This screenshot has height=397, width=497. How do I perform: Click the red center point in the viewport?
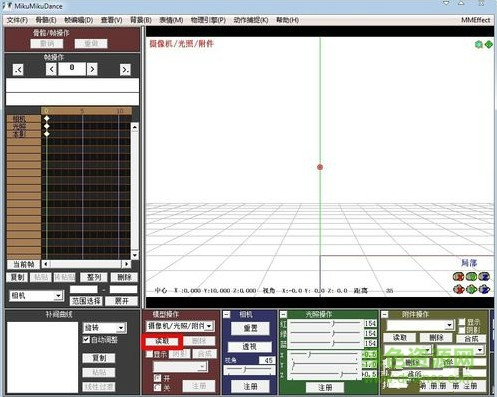(x=320, y=167)
